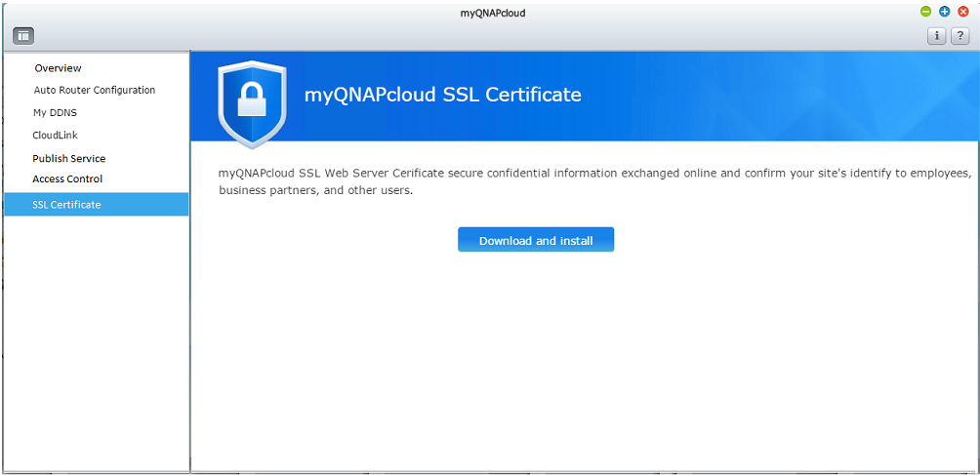This screenshot has height=475, width=980.
Task: Open Access Control section
Action: click(x=67, y=178)
